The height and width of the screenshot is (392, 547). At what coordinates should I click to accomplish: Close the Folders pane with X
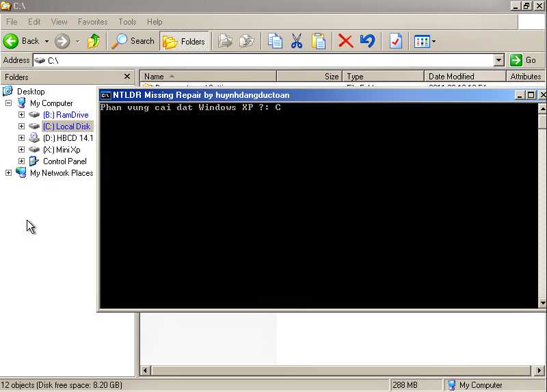pos(127,77)
